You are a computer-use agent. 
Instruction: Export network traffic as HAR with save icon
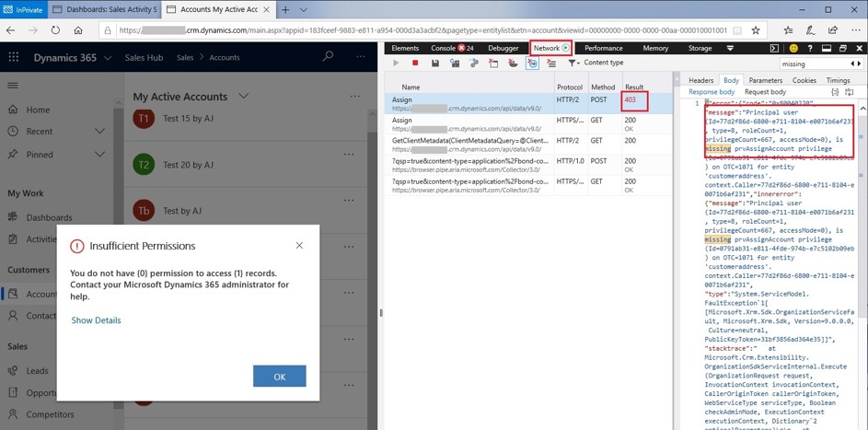[435, 64]
